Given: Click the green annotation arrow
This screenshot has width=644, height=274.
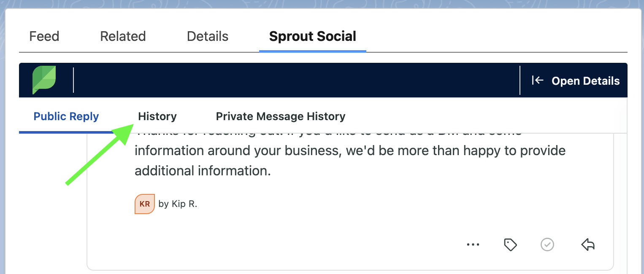Looking at the screenshot, I should (99, 155).
